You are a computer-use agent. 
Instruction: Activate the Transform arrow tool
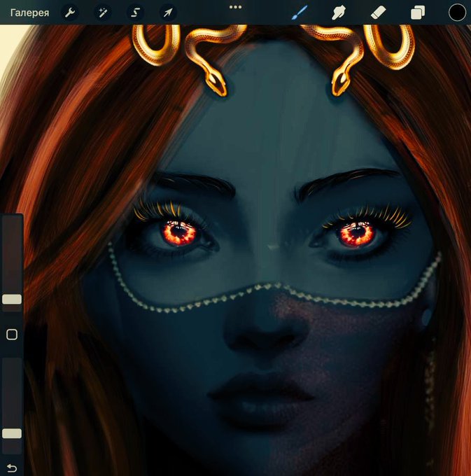168,13
